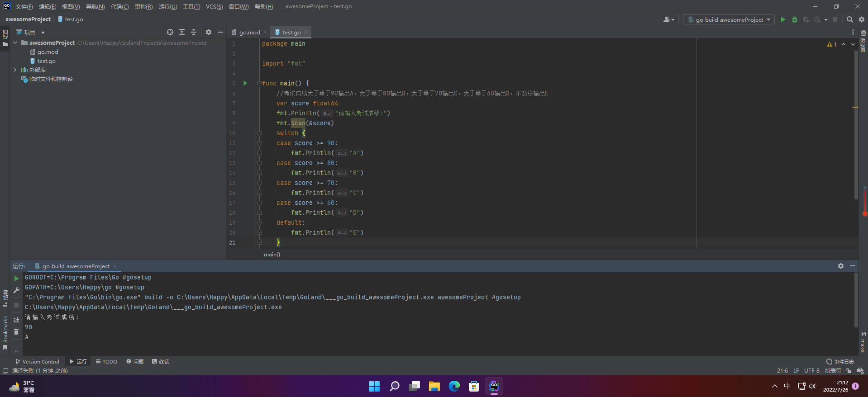Open profiler run dropdown arrow
This screenshot has width=868, height=397.
pos(826,19)
